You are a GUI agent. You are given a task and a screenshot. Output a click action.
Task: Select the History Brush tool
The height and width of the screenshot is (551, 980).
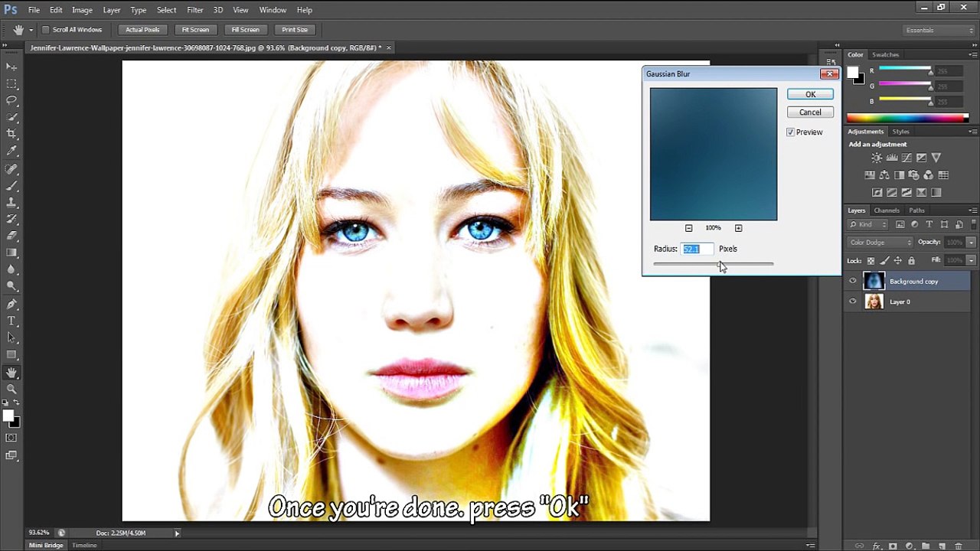(x=11, y=220)
